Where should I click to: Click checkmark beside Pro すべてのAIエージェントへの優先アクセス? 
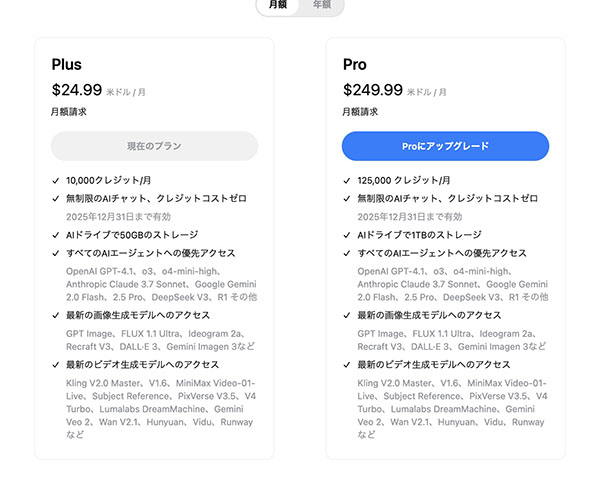[347, 253]
